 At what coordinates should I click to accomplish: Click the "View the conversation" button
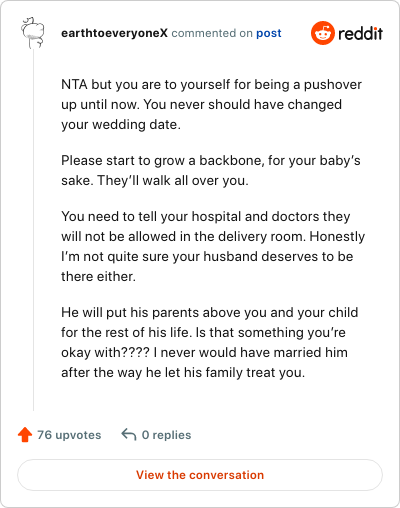point(200,475)
